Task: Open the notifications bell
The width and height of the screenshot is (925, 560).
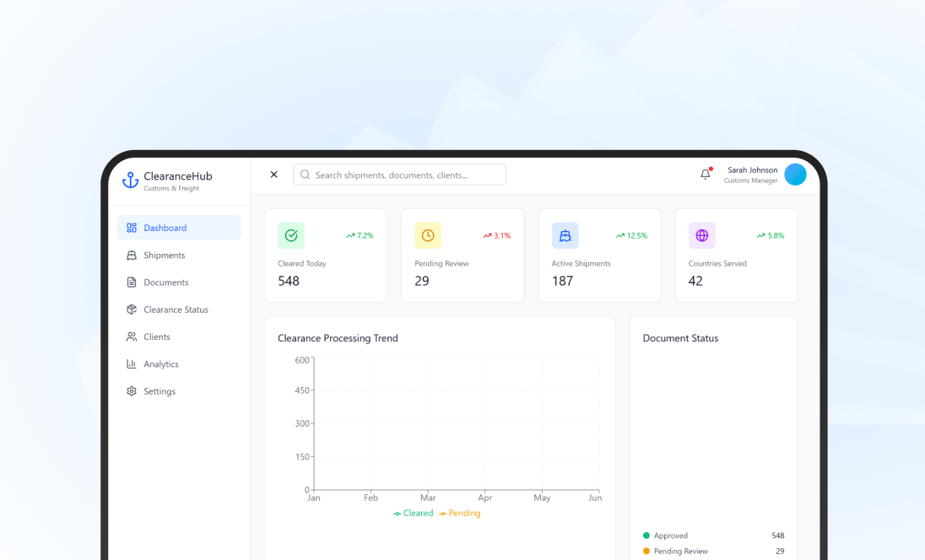Action: coord(706,175)
